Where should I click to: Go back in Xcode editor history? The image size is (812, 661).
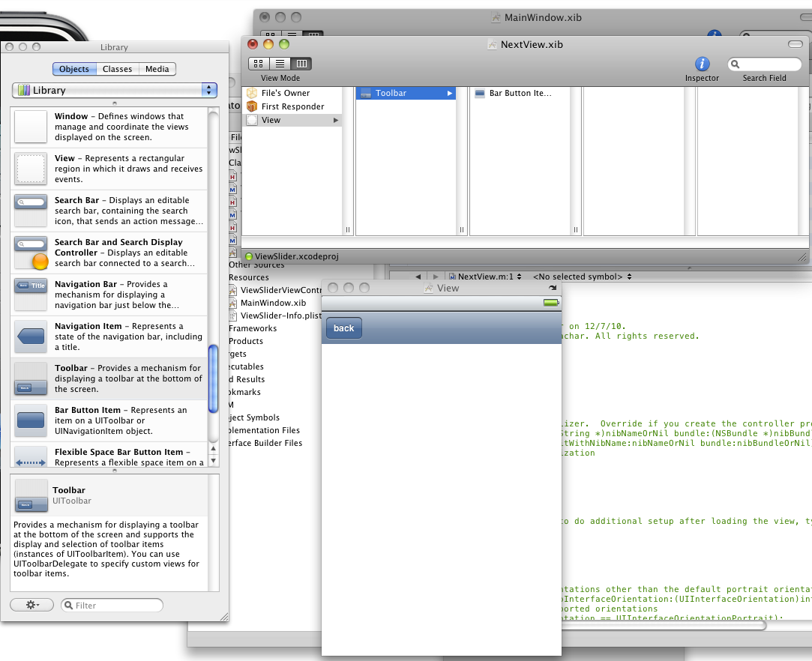[418, 277]
